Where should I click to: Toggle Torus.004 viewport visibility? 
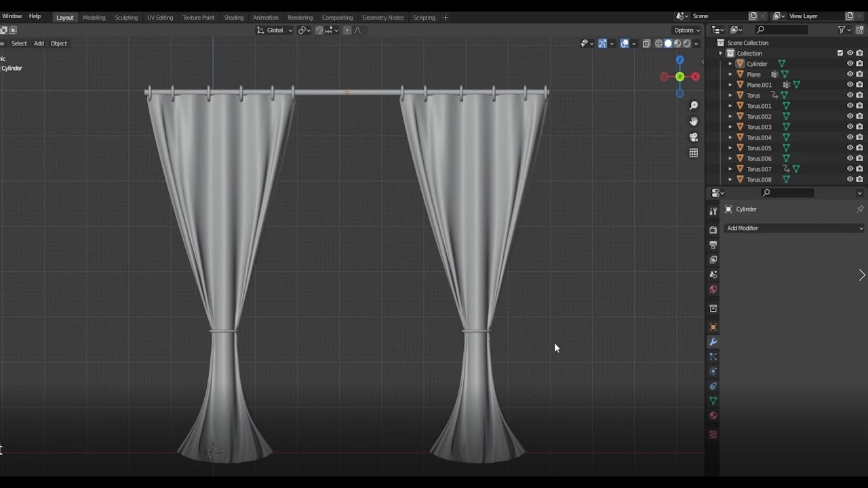pos(850,138)
